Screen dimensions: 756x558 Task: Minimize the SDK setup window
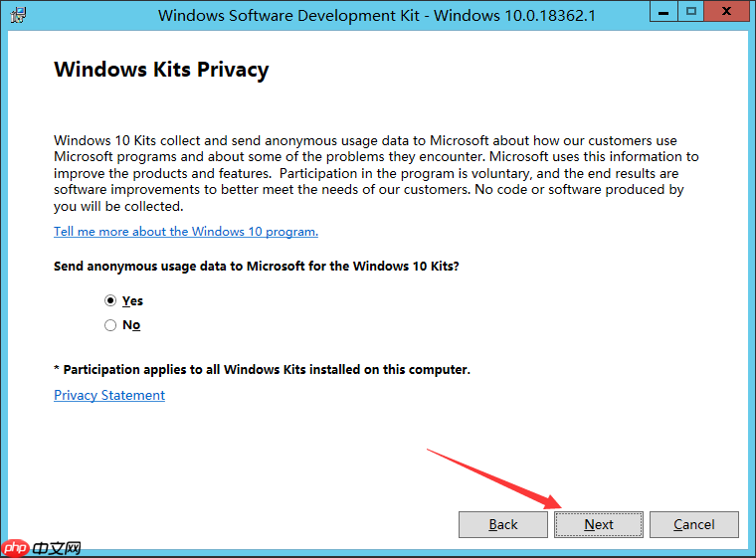[x=663, y=12]
